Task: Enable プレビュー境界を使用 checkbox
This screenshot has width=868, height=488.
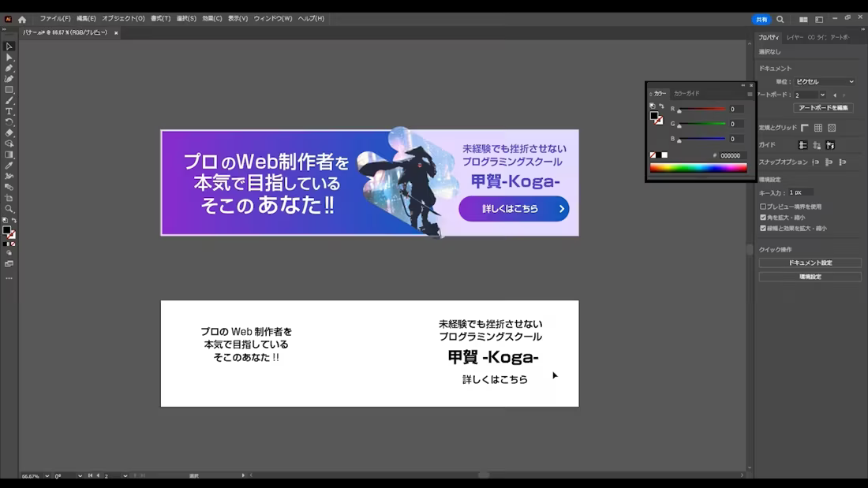Action: [763, 207]
